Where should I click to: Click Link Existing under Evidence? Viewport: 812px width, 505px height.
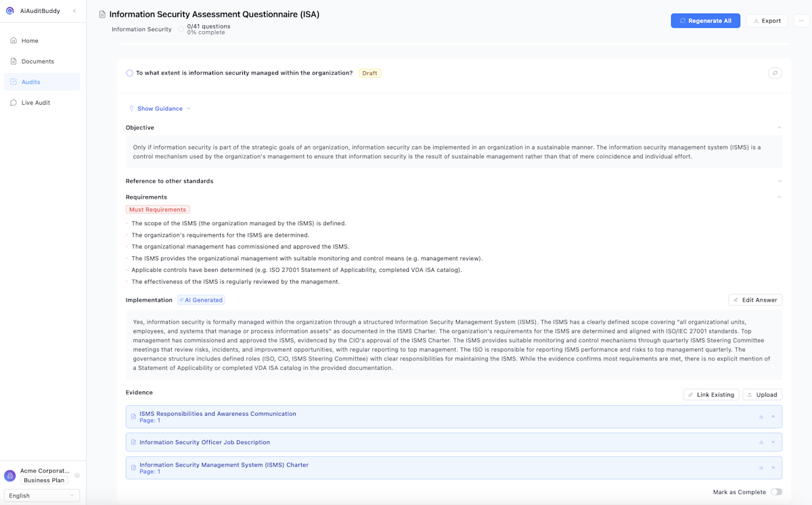pyautogui.click(x=711, y=394)
